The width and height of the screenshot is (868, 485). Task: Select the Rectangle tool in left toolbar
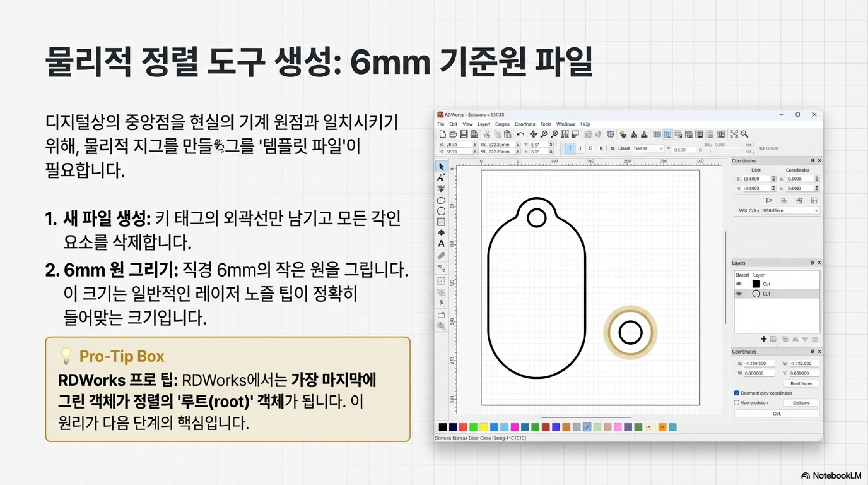coord(441,222)
